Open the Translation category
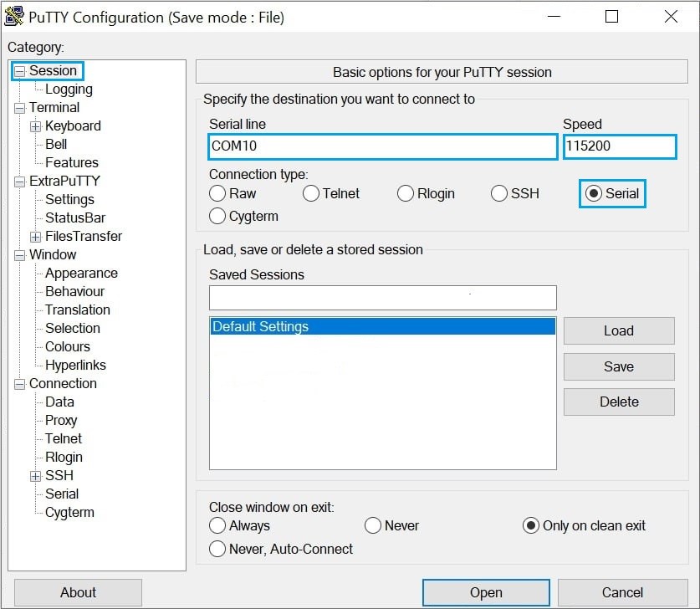 [x=78, y=310]
